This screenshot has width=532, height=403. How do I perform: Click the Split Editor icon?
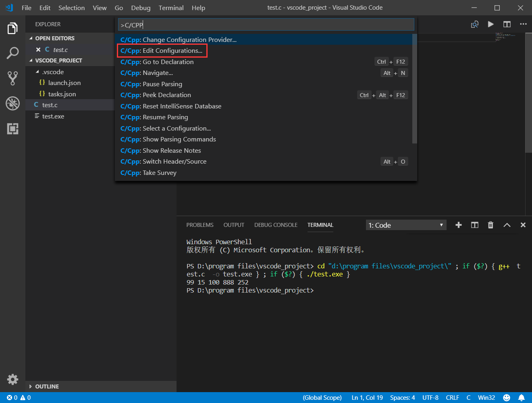click(x=507, y=24)
